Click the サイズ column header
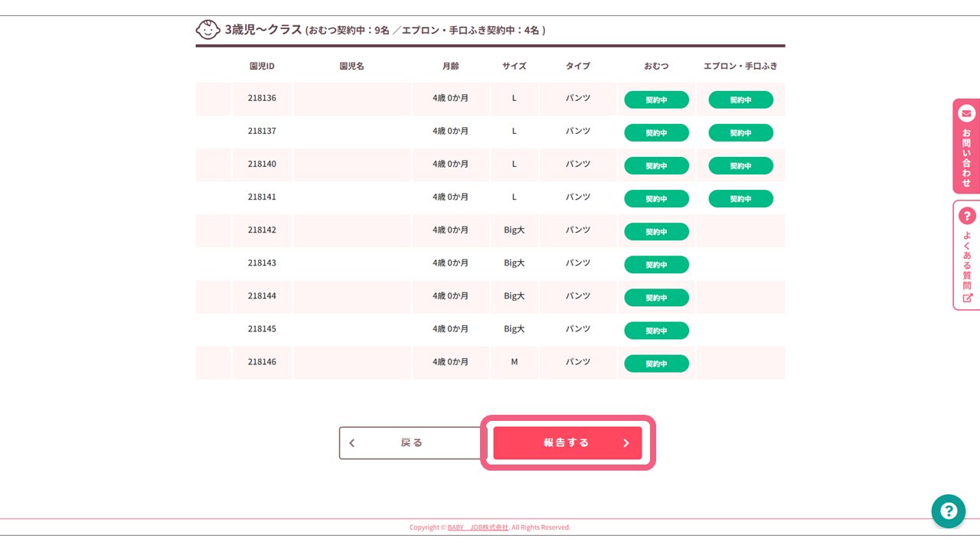This screenshot has height=551, width=980. tap(514, 66)
